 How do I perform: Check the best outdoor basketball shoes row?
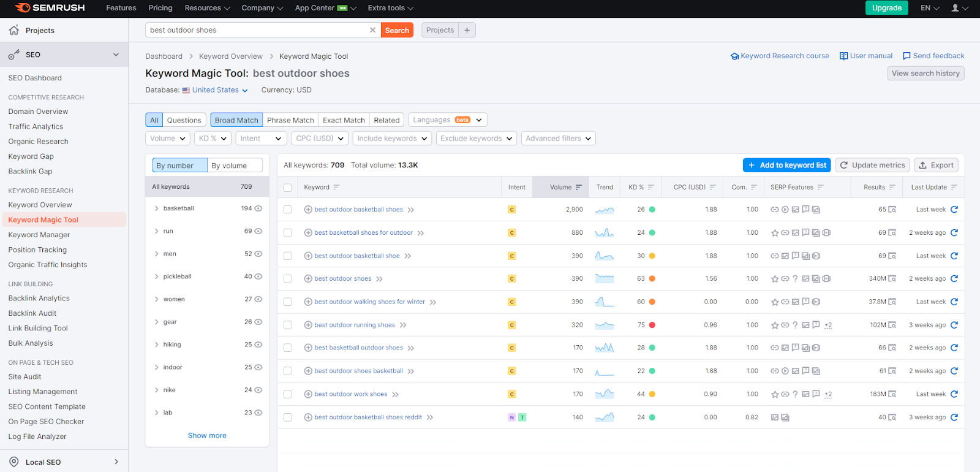click(x=288, y=210)
